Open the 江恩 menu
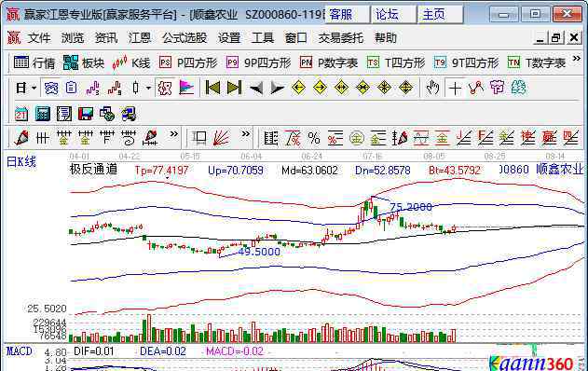Image resolution: width=588 pixels, height=371 pixels. [x=140, y=38]
